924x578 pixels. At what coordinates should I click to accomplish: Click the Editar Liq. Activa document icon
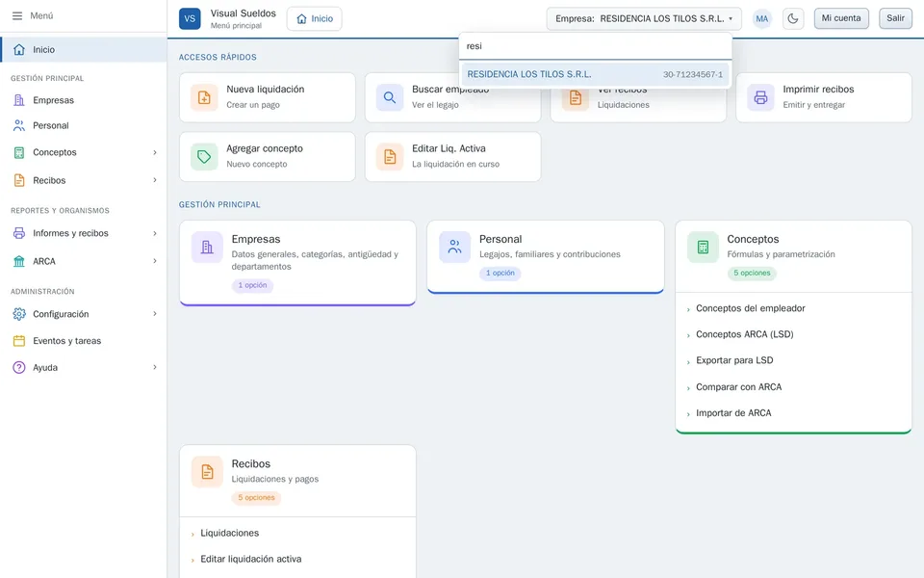pos(390,157)
